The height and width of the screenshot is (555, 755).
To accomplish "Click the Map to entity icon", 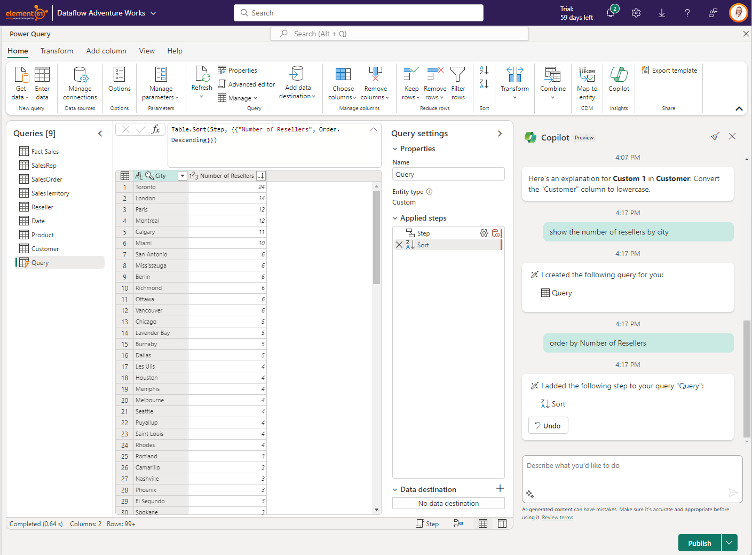I will (x=587, y=76).
